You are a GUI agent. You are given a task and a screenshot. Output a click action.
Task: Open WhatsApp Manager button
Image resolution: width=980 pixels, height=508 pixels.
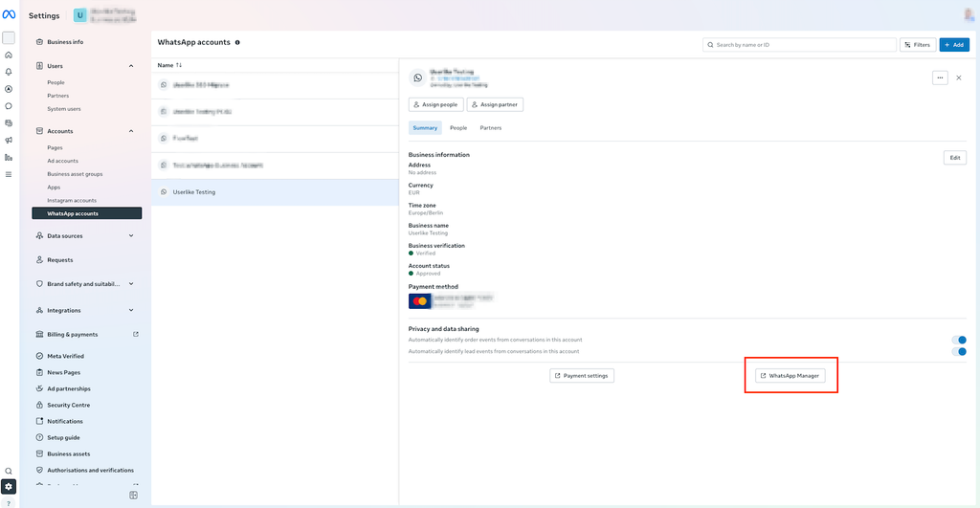point(791,376)
